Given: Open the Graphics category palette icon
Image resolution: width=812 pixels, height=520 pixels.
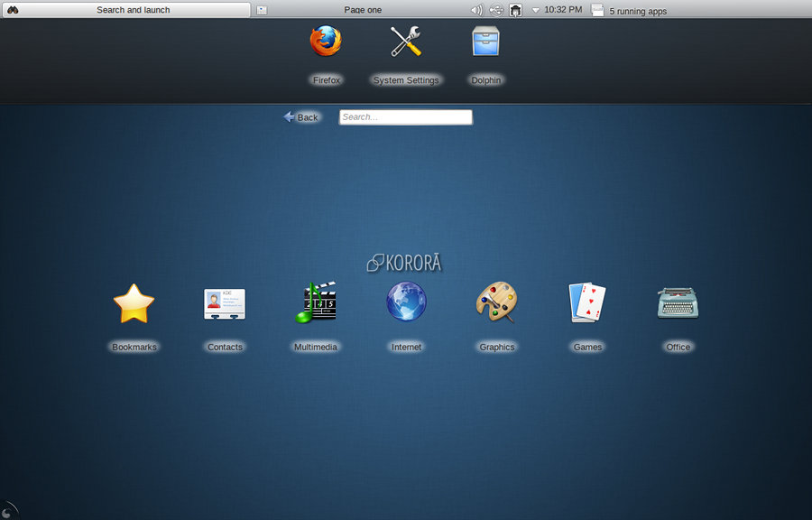Looking at the screenshot, I should tap(496, 302).
